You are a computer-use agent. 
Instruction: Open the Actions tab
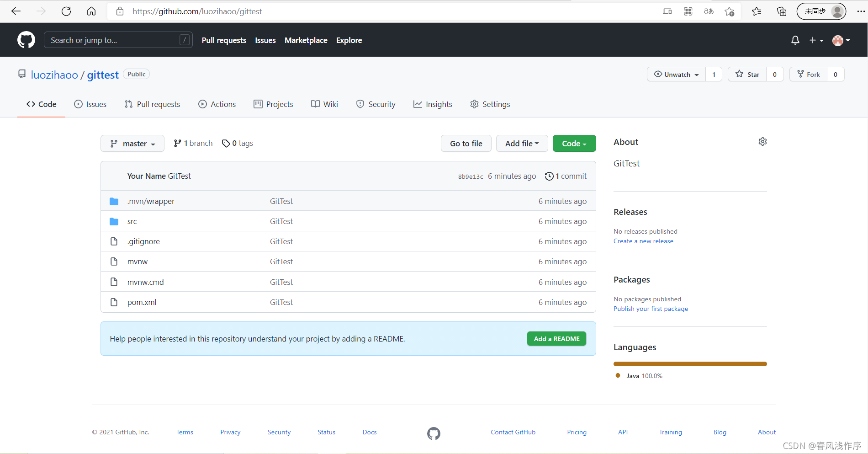point(217,104)
